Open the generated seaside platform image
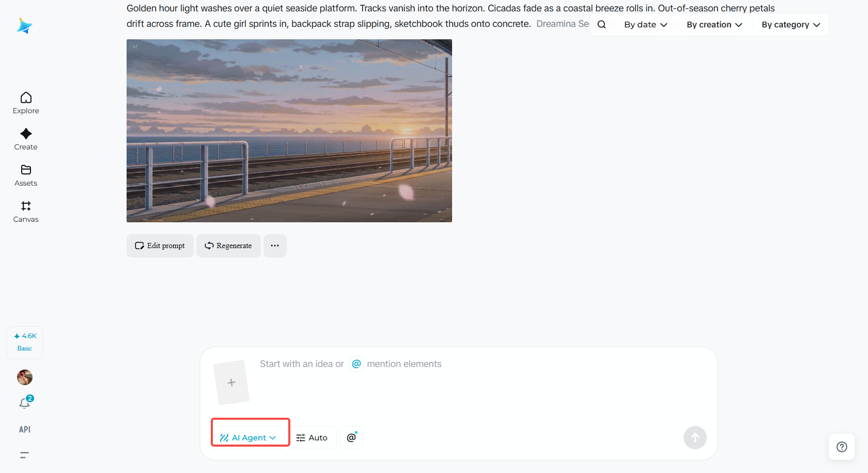Screen dimensions: 868x473 (289, 131)
